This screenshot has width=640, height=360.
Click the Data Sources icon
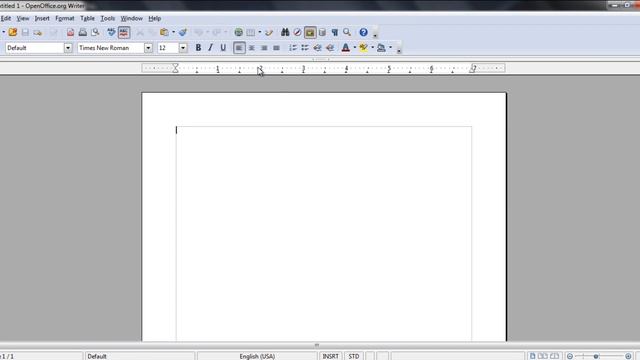(322, 32)
